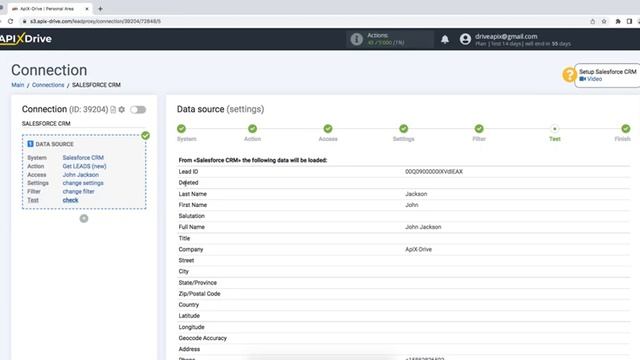Click the Geocode Accuracy field label
The height and width of the screenshot is (360, 640).
pos(202,338)
